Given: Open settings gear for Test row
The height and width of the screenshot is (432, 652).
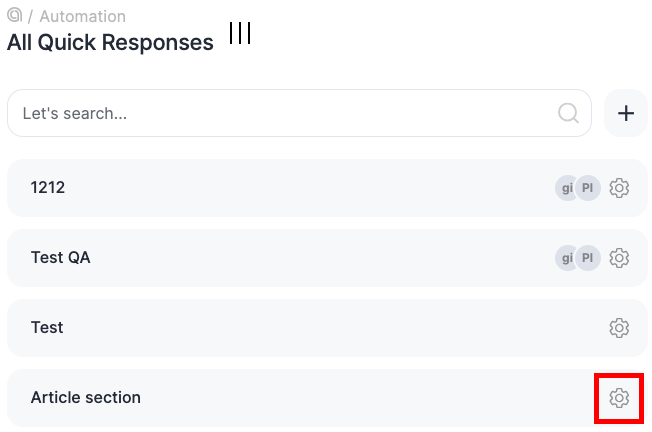Looking at the screenshot, I should click(x=619, y=328).
